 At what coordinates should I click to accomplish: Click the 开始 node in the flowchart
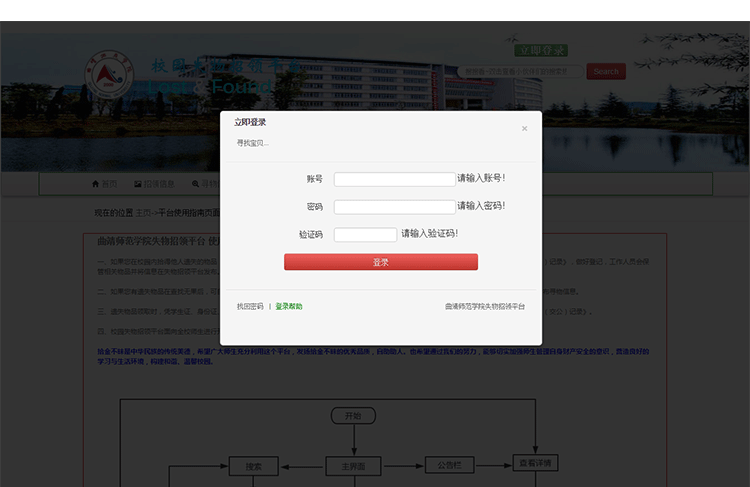[353, 416]
